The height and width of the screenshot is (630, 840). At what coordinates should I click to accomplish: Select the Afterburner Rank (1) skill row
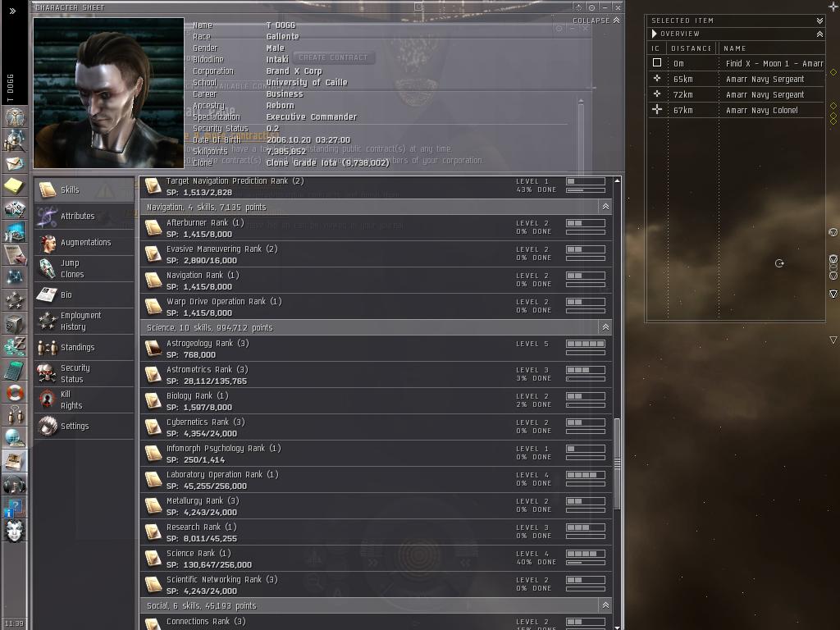[x=376, y=228]
